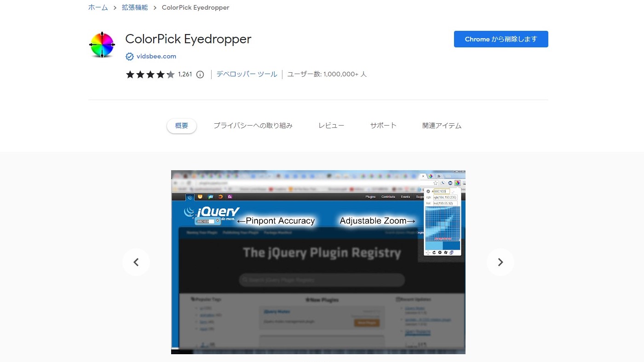Viewport: 644px width, 362px height.
Task: Open the jQuery screenshot preview image
Action: click(x=318, y=262)
